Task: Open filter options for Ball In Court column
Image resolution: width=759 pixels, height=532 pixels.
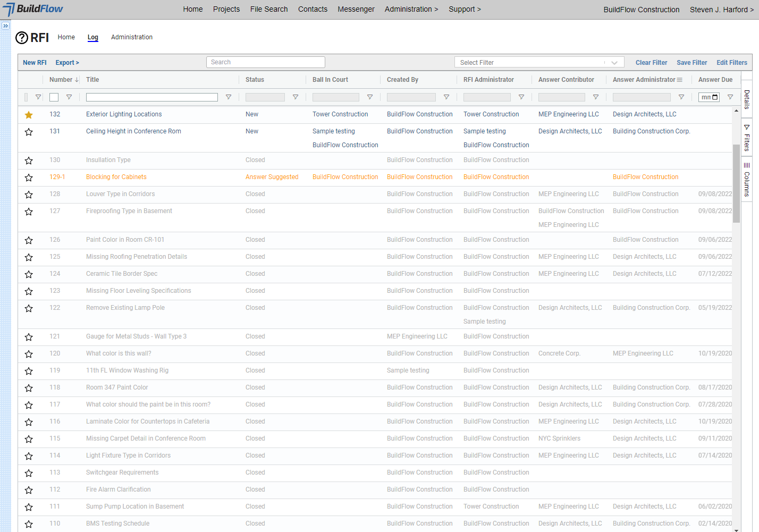Action: (370, 97)
